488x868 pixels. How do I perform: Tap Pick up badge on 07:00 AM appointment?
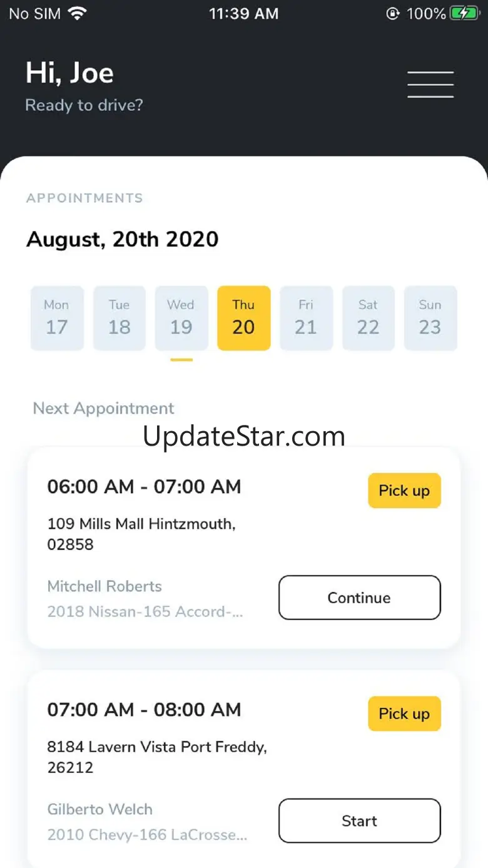tap(404, 713)
